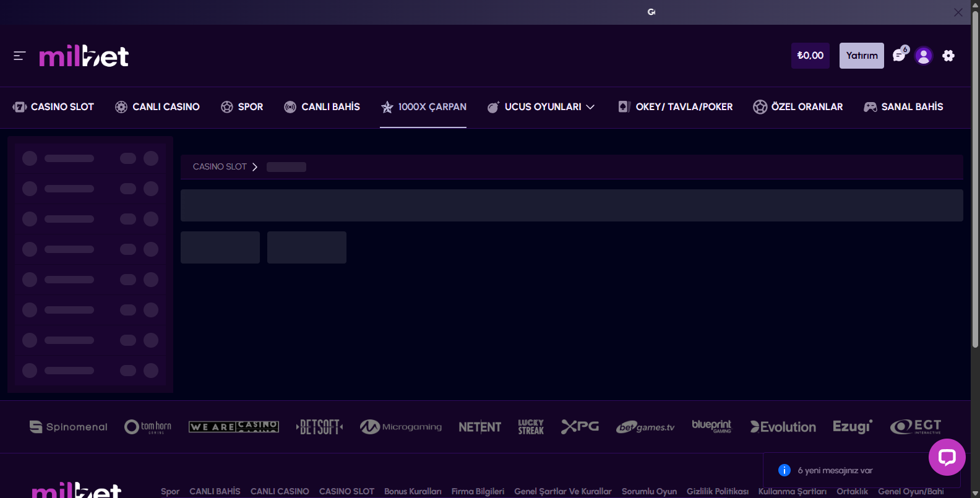Click the info icon in message notification
The image size is (980, 498).
pyautogui.click(x=784, y=470)
